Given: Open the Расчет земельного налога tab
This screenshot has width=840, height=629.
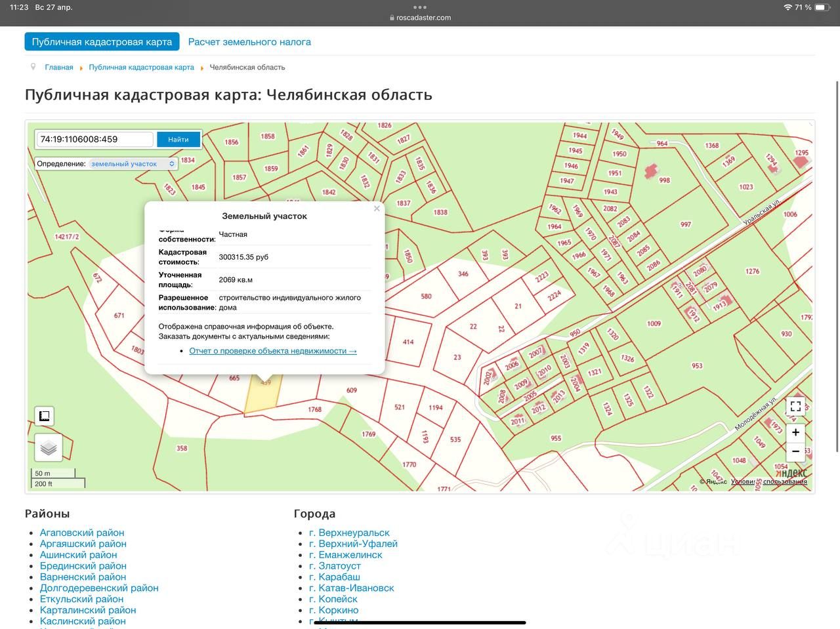Looking at the screenshot, I should pyautogui.click(x=249, y=42).
